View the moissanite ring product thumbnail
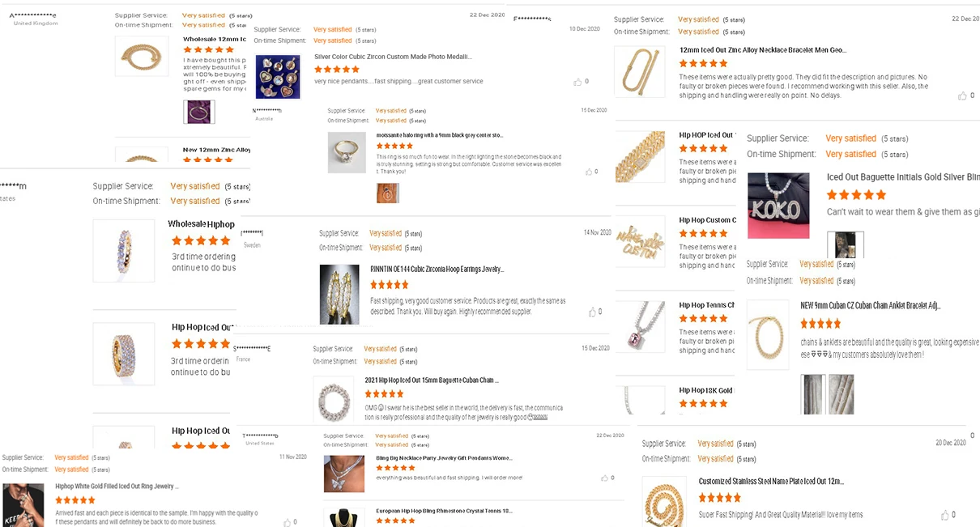Screen dimensions: 980x527 (x=347, y=152)
